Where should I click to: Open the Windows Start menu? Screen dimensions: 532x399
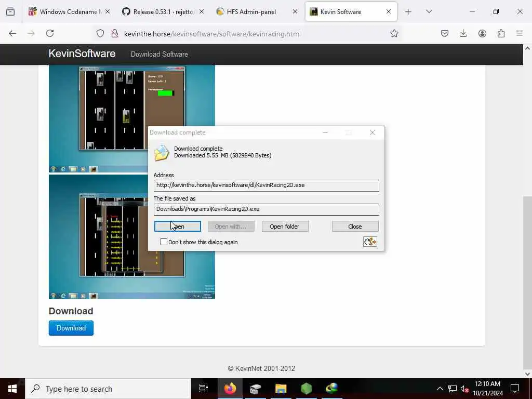coord(12,389)
